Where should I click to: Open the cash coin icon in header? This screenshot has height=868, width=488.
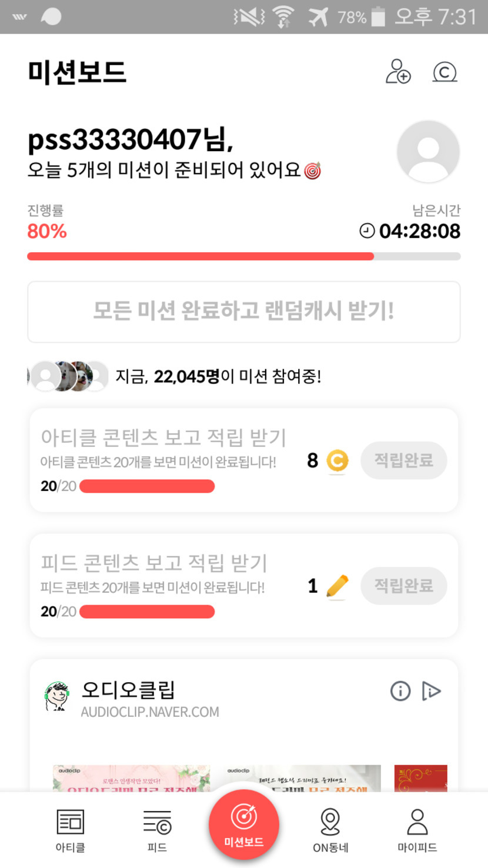(444, 72)
